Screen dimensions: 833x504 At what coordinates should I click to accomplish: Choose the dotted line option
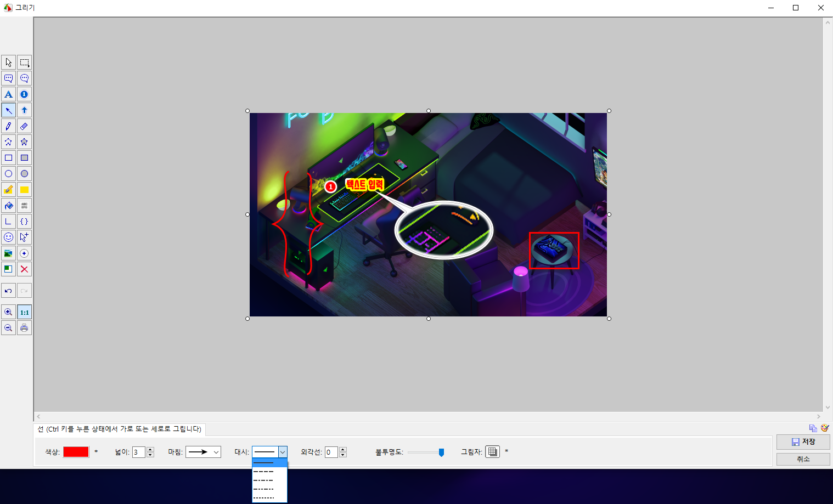[269, 498]
